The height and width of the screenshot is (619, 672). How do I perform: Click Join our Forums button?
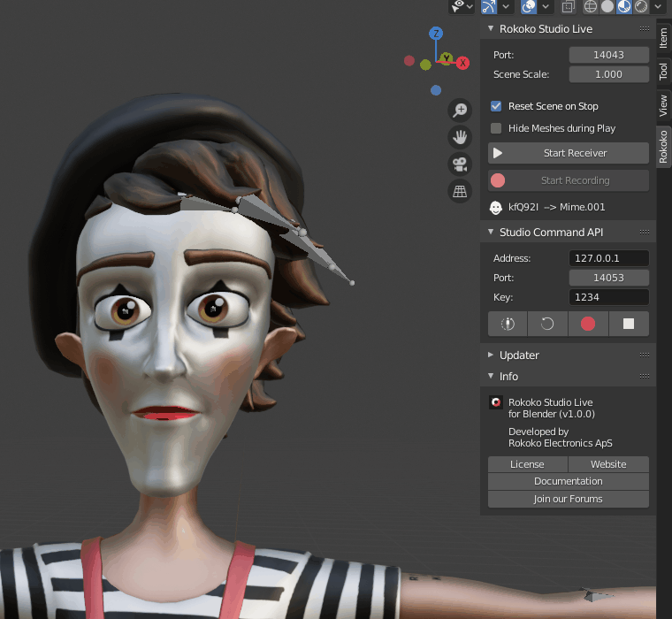pyautogui.click(x=569, y=499)
